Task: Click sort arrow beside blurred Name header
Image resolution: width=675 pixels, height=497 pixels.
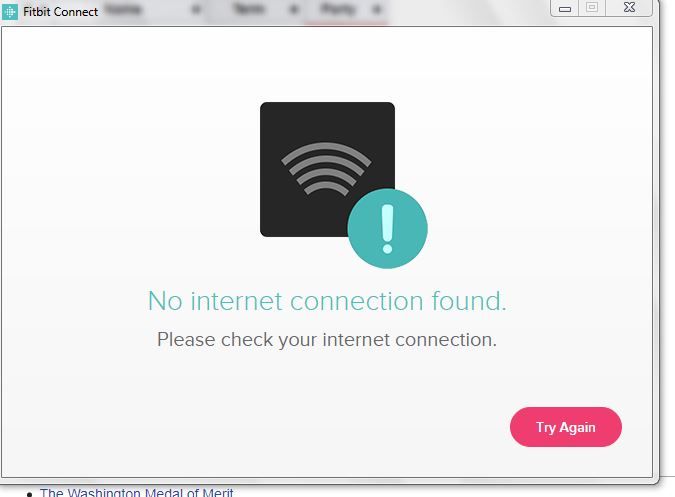Action: [196, 9]
